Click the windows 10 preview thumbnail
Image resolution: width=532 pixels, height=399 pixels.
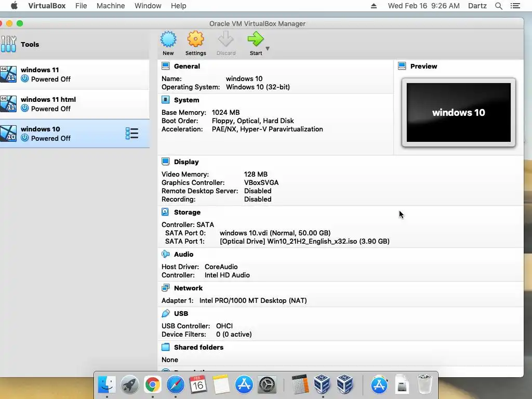459,112
